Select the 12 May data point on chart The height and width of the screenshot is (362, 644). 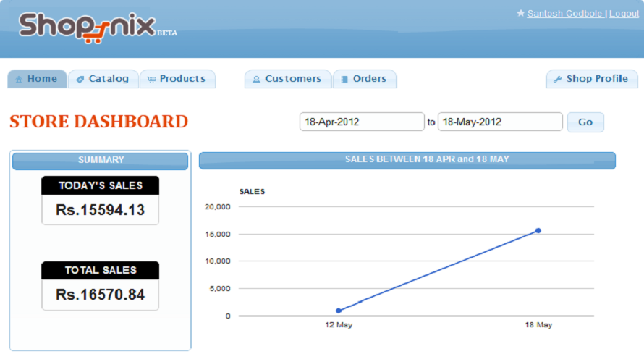[x=339, y=311]
